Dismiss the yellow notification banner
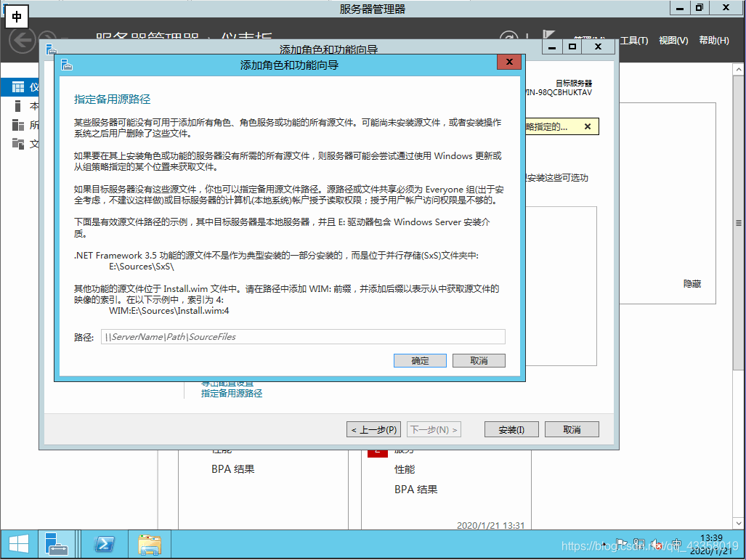Viewport: 746px width, 560px height. click(588, 126)
